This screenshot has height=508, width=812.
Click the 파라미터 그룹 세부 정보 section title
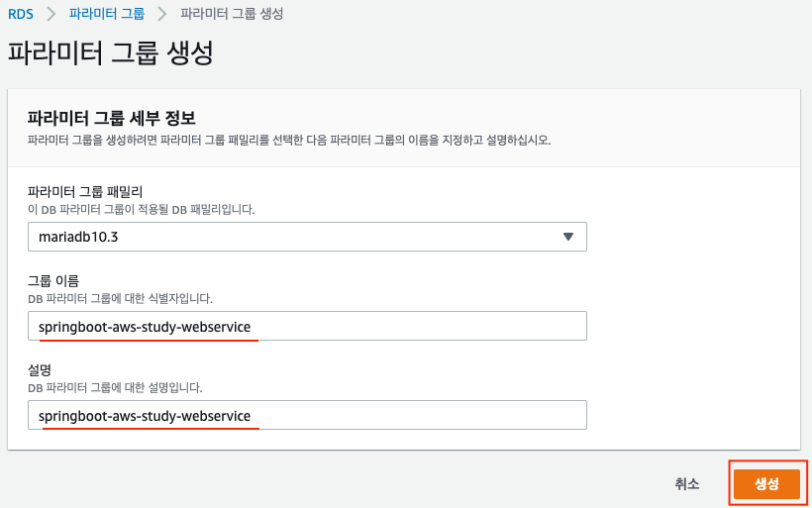click(111, 118)
